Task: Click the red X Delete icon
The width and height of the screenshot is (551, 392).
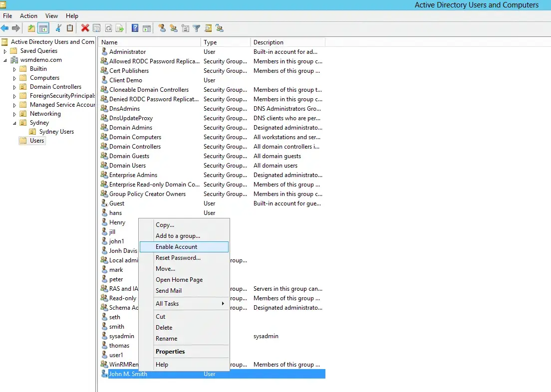Action: tap(85, 28)
